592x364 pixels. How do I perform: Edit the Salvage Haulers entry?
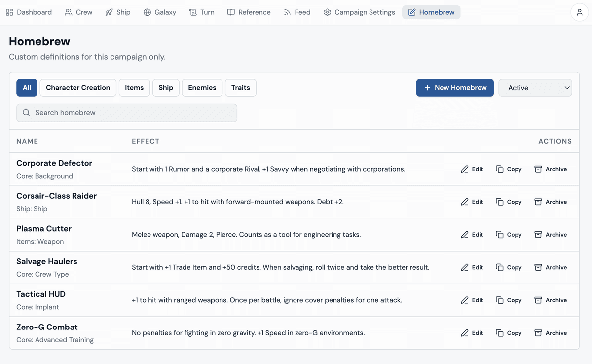click(472, 267)
